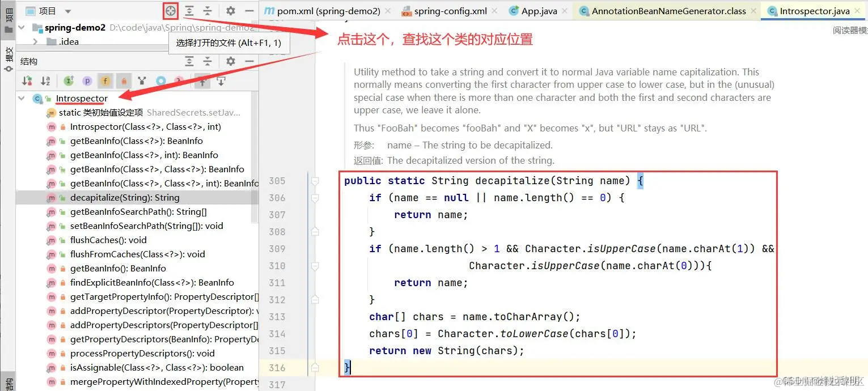Viewport: 868px width, 391px height.
Task: Close the spring-config.xml tab
Action: click(x=495, y=11)
